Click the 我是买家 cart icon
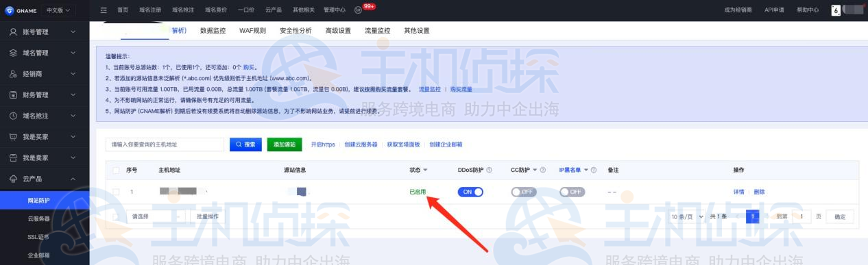Image resolution: width=868 pixels, height=265 pixels. coord(12,137)
